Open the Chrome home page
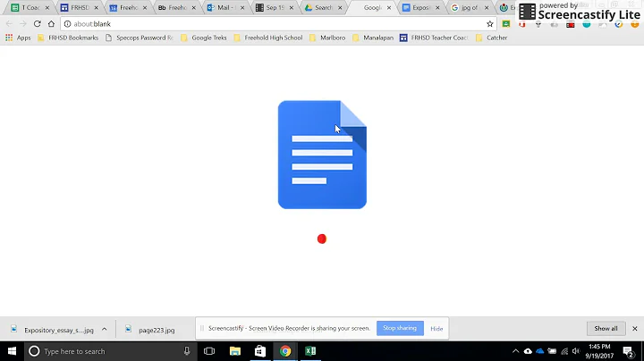 [x=51, y=24]
